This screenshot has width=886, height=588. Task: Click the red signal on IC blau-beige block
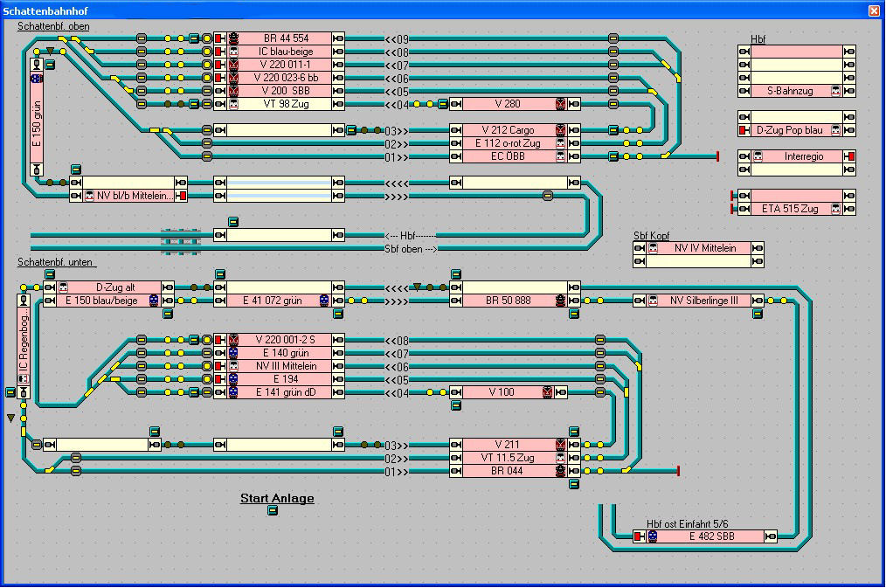(218, 52)
